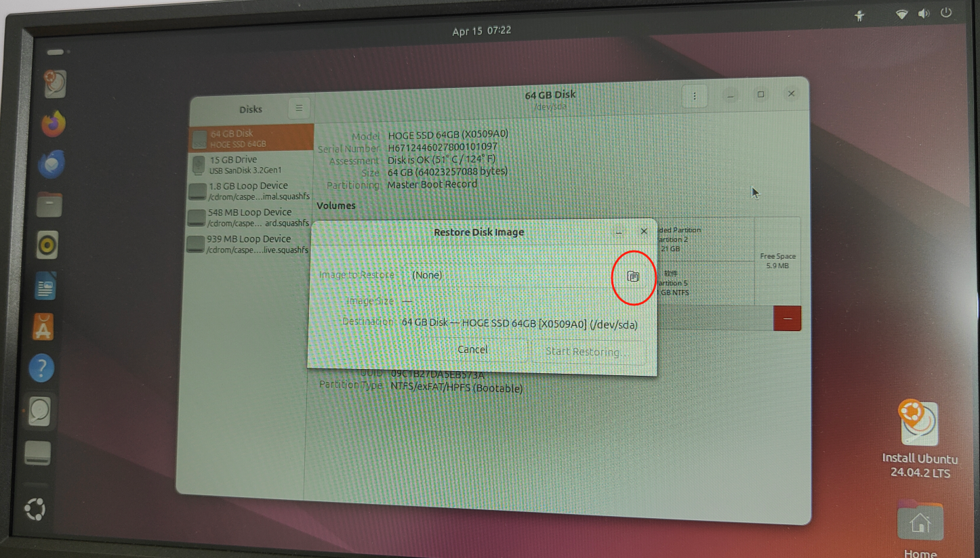Viewport: 980px width, 558px height.
Task: Click Cancel in Restore Disk Image dialog
Action: click(472, 349)
